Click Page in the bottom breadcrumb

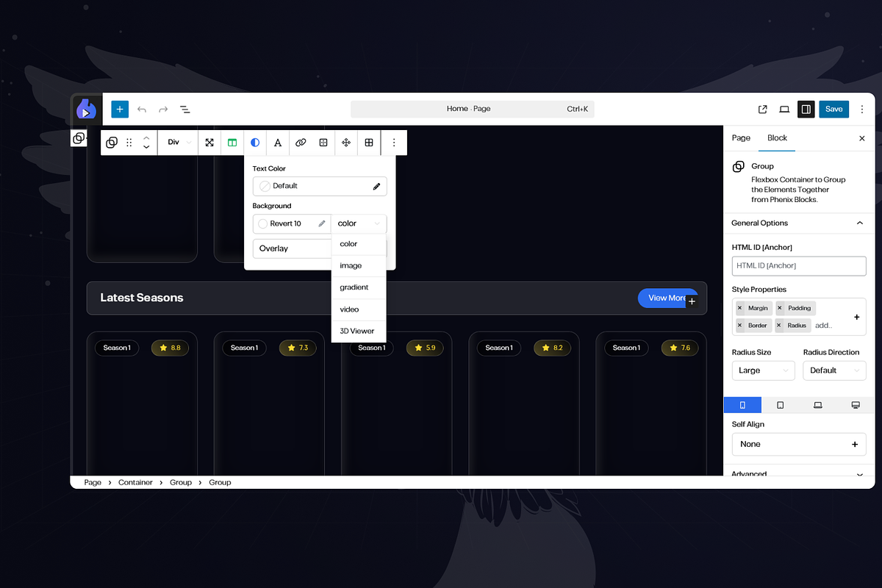(x=93, y=482)
